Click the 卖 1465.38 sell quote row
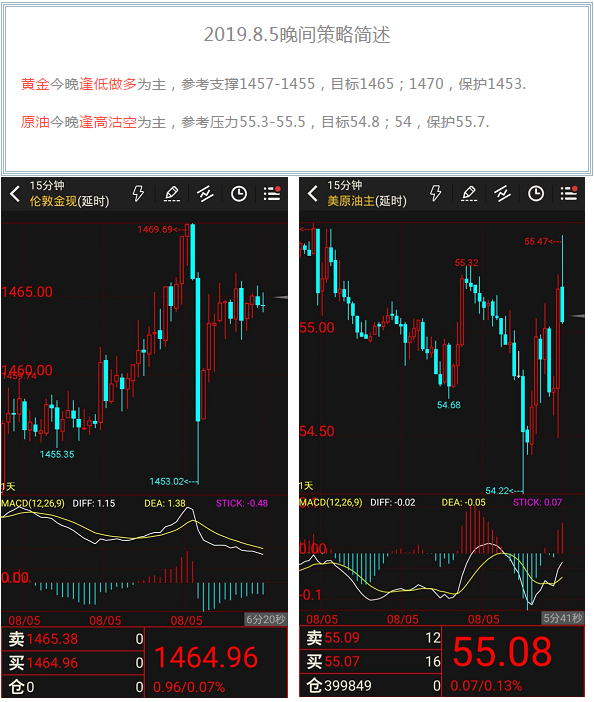The width and height of the screenshot is (594, 702). click(x=73, y=639)
